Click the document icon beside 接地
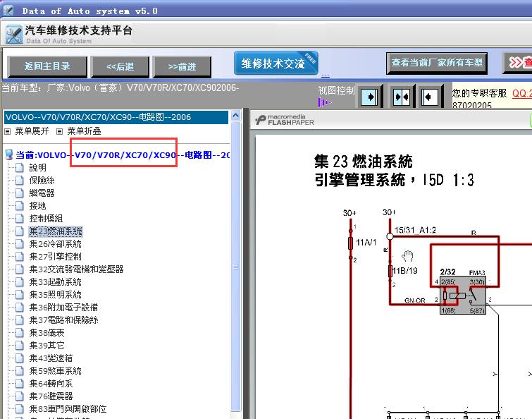The image size is (532, 419). 20,206
